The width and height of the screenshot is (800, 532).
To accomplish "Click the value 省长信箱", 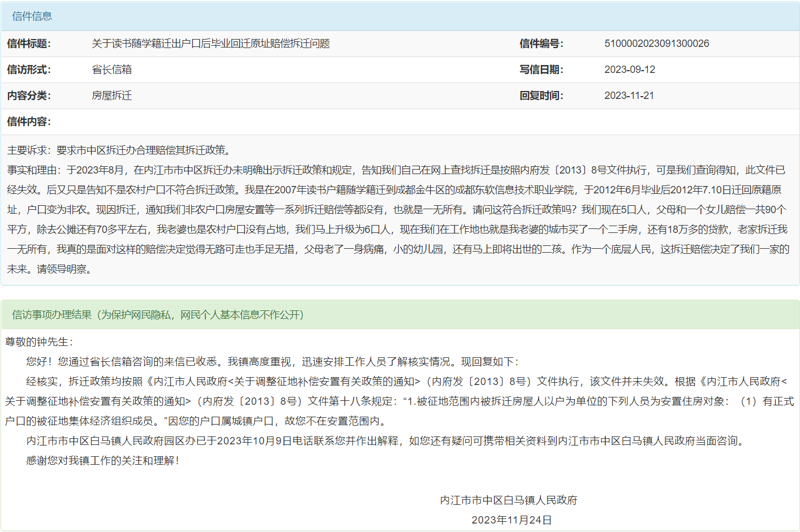I will [112, 70].
